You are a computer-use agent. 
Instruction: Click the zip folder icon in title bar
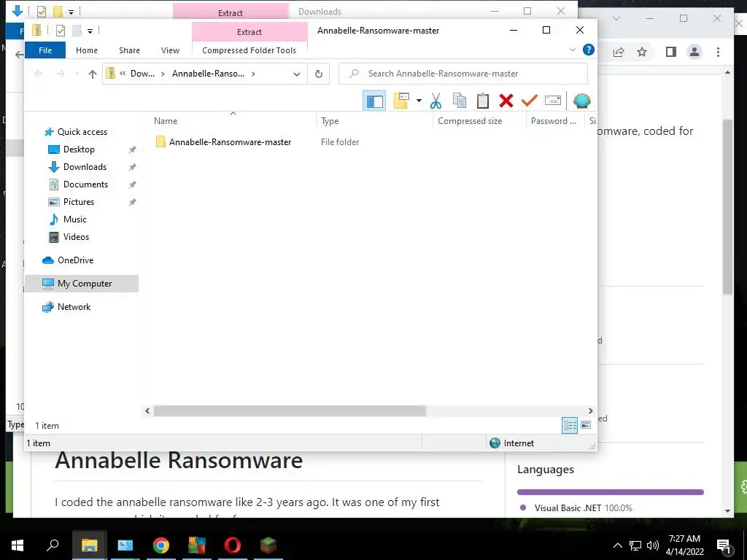point(36,30)
